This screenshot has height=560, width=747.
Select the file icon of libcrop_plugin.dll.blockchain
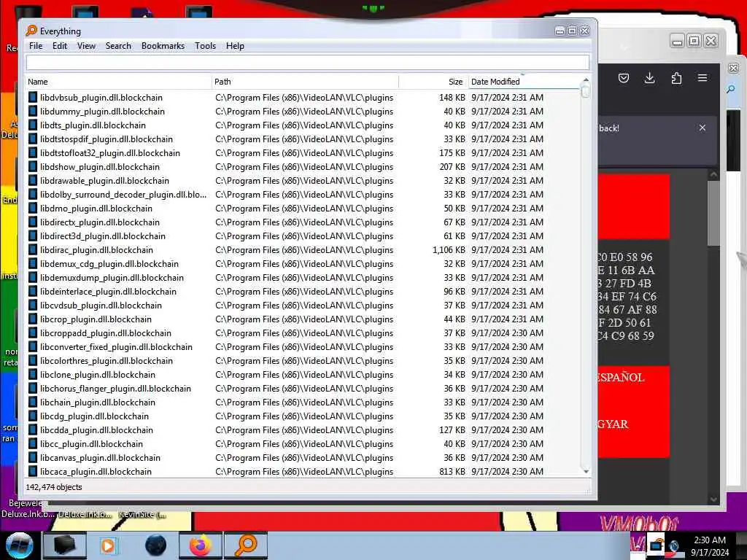click(x=32, y=319)
